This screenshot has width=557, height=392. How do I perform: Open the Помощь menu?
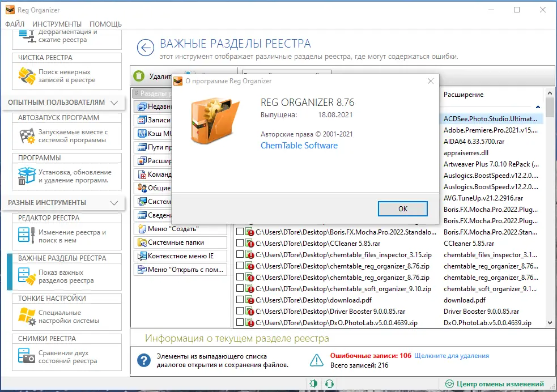click(x=105, y=24)
